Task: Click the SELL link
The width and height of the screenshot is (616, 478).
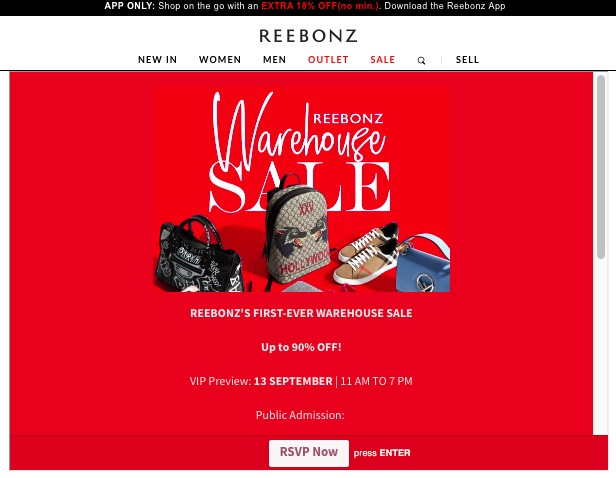Action: tap(468, 60)
